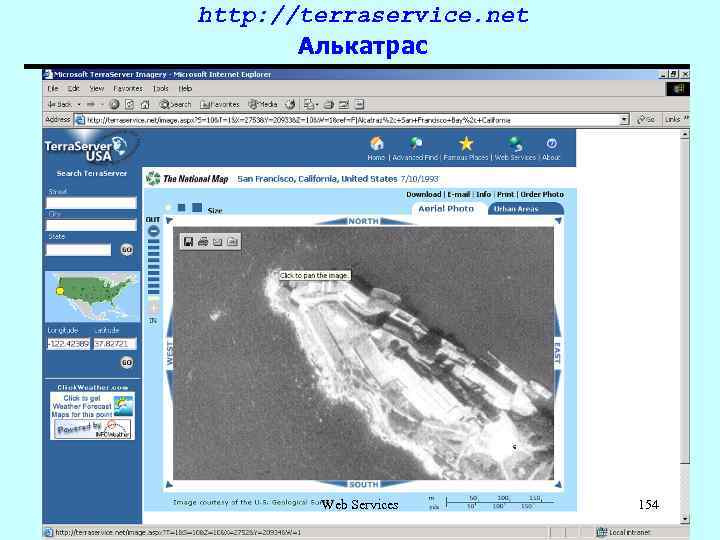
Task: Click the Order Photo link
Action: coord(542,194)
